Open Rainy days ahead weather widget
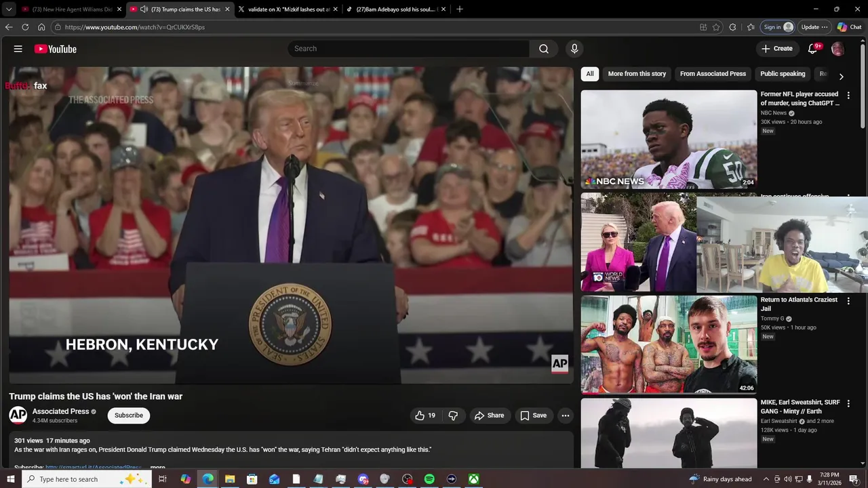Viewport: 868px width, 488px height. [720, 479]
